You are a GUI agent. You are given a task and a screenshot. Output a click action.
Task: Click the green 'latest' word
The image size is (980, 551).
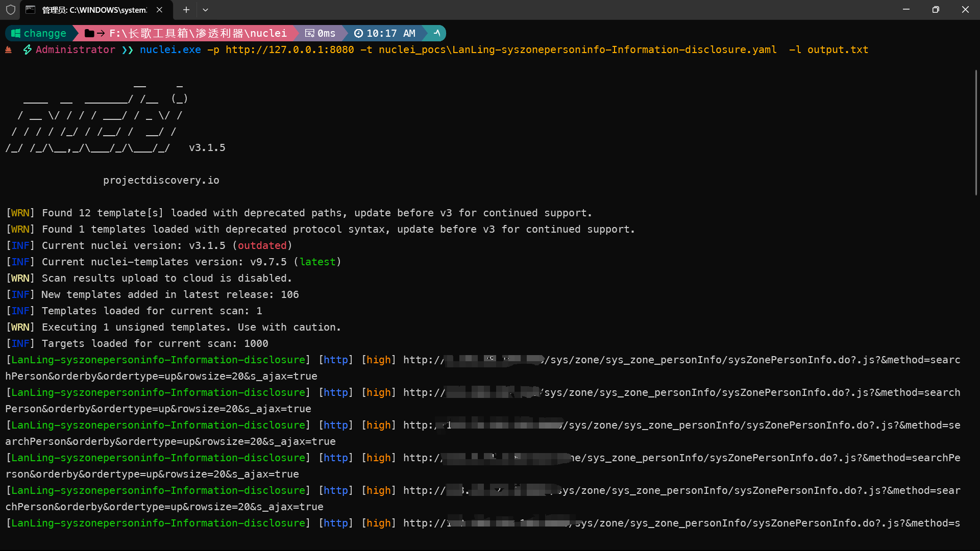pos(317,262)
